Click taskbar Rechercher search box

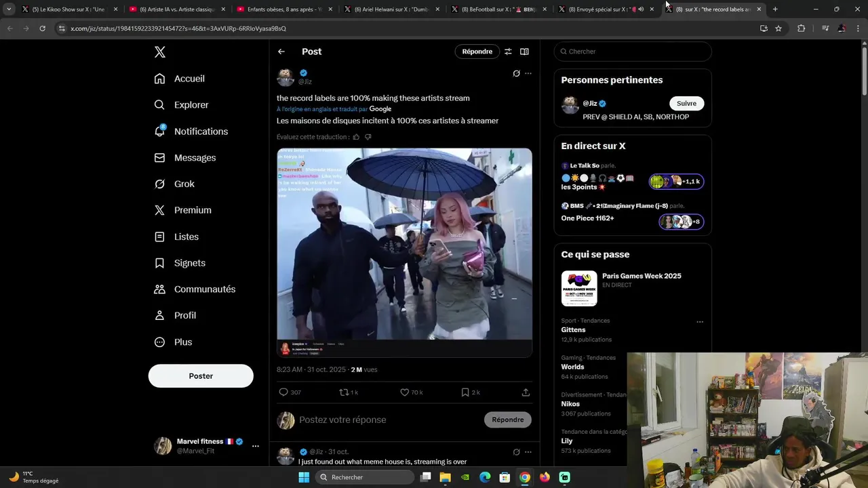click(366, 477)
